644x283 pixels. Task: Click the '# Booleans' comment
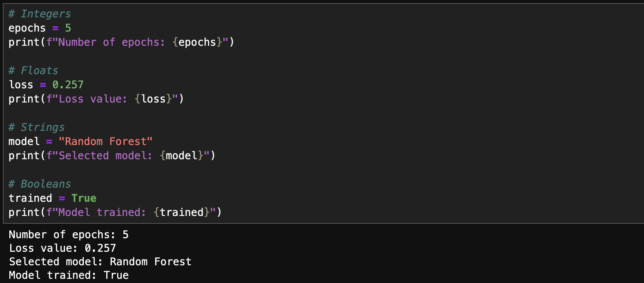pyautogui.click(x=40, y=184)
